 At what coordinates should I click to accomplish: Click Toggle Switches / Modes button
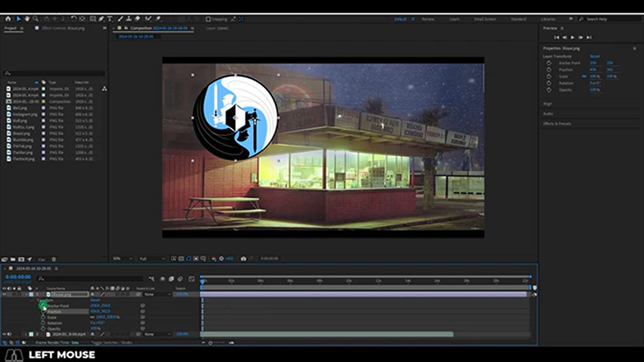[x=112, y=343]
